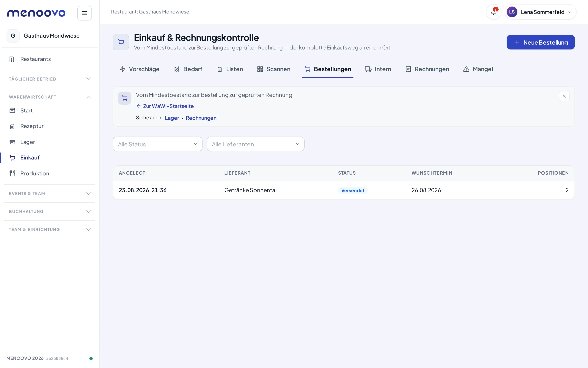
Task: Toggle the sidebar hamburger menu button
Action: click(x=84, y=13)
